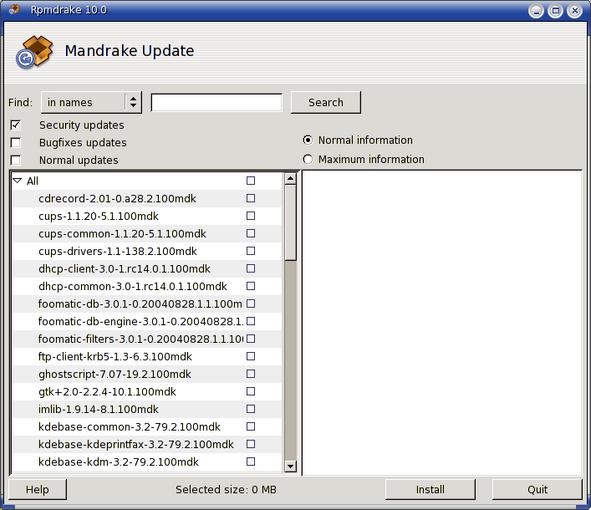Maximize the Rpmdrake window

pyautogui.click(x=555, y=11)
